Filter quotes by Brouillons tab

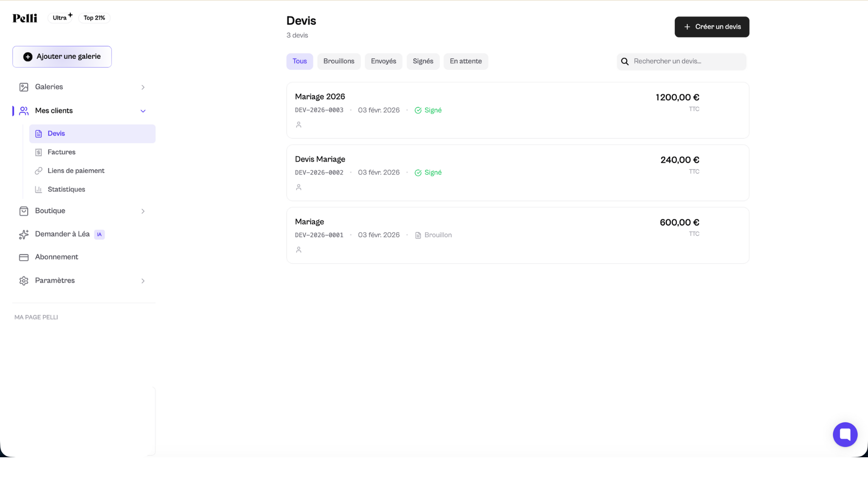pos(339,61)
